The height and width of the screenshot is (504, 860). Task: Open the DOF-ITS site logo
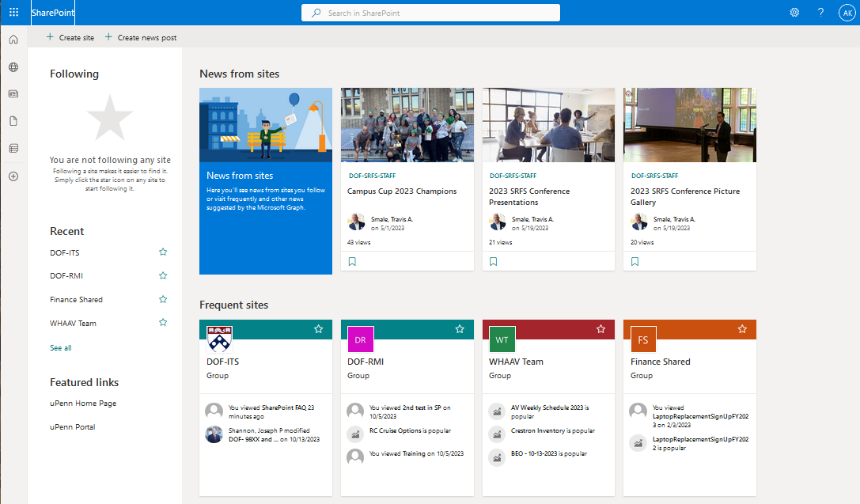point(219,339)
